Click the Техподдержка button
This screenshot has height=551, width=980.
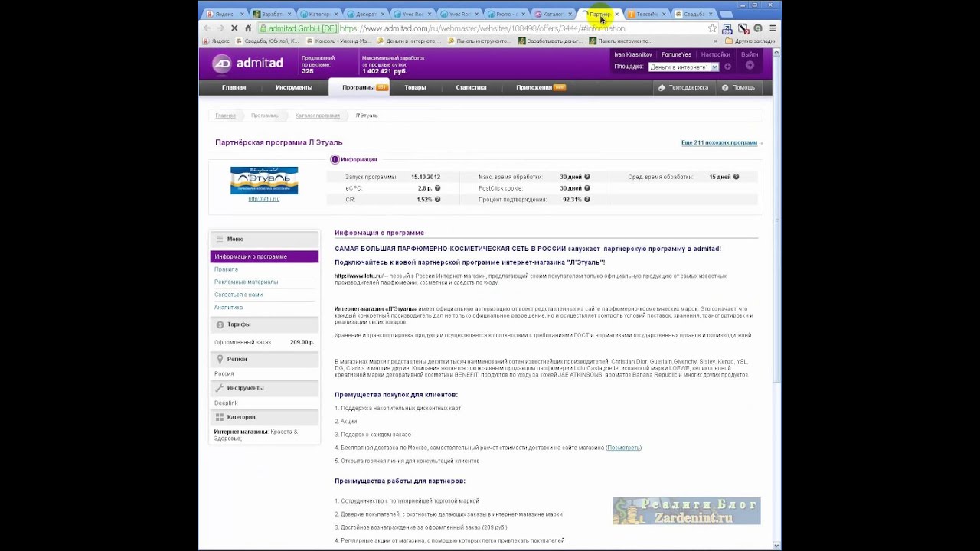683,87
